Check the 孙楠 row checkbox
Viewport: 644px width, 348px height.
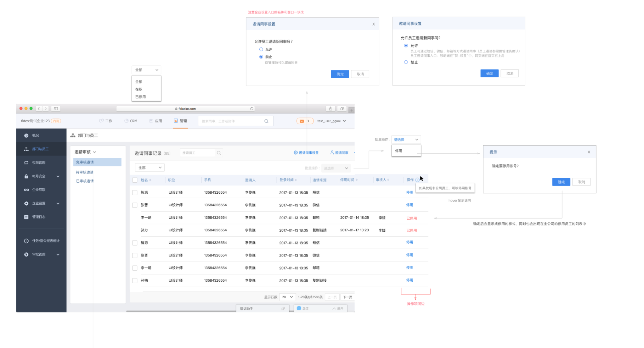(135, 280)
